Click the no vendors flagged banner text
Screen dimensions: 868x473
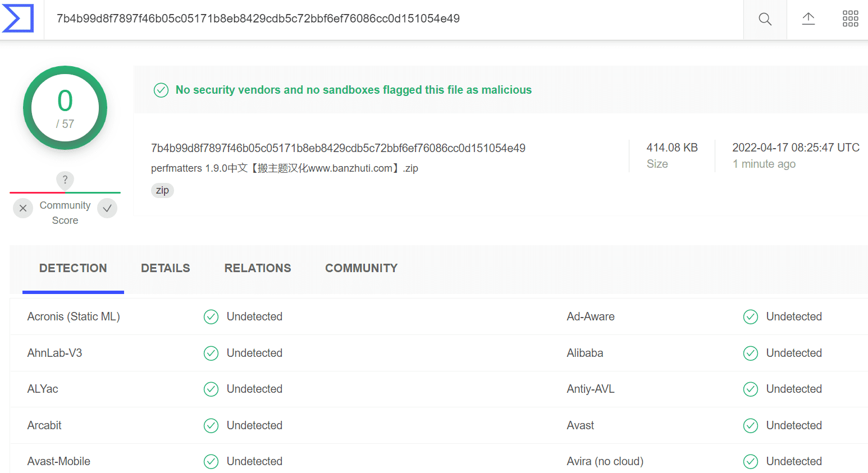[x=354, y=90]
